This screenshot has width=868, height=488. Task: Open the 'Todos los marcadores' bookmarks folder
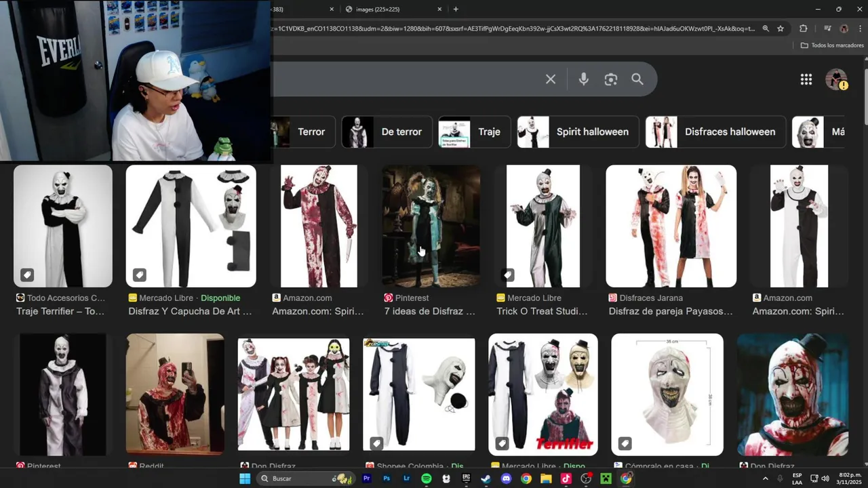[x=832, y=45]
